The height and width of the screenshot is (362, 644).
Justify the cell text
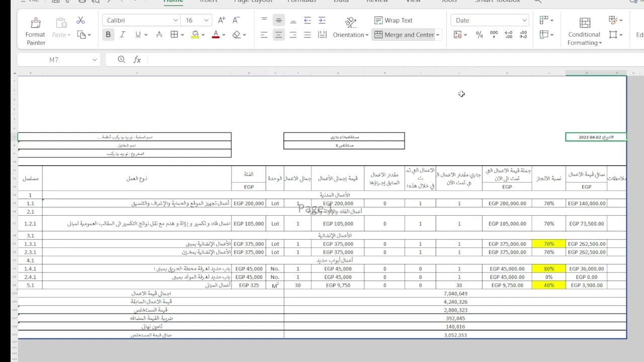click(x=307, y=35)
